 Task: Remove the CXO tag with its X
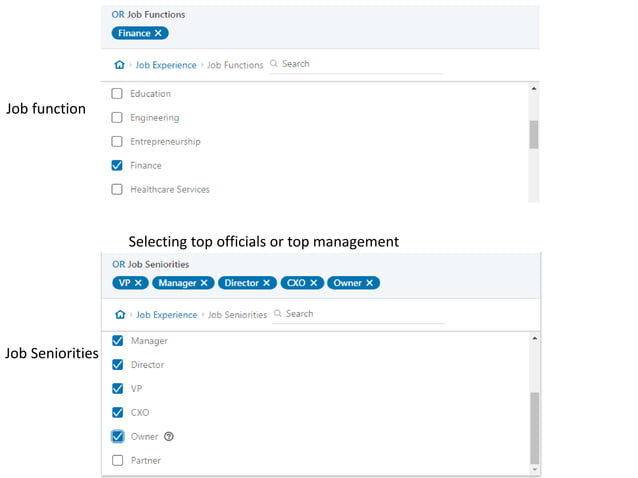pyautogui.click(x=314, y=283)
